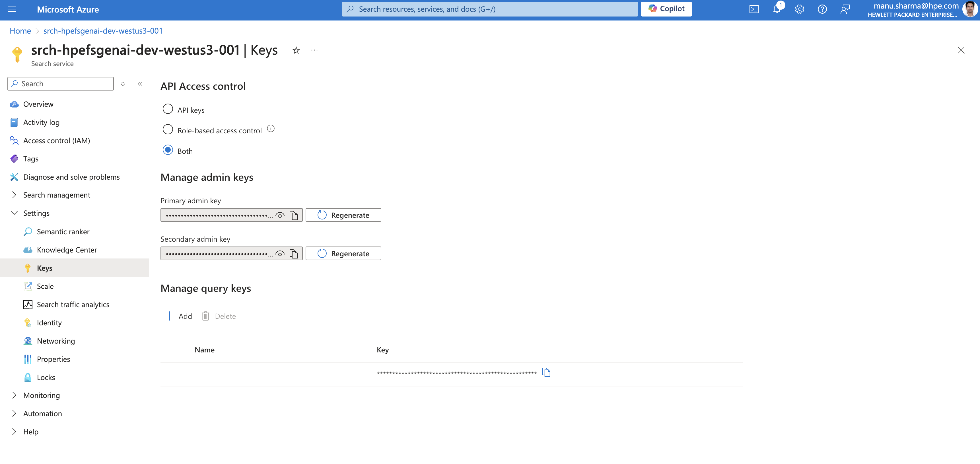Screen dimensions: 980x464
Task: Open Locks page
Action: click(46, 377)
